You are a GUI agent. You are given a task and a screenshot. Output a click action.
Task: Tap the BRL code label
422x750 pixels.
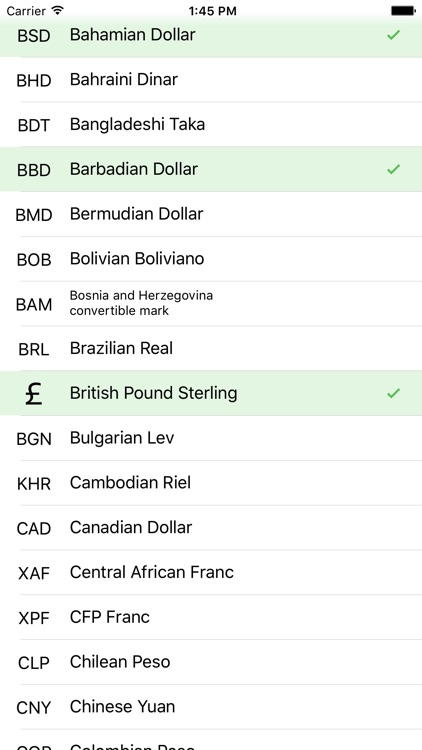[x=34, y=349]
